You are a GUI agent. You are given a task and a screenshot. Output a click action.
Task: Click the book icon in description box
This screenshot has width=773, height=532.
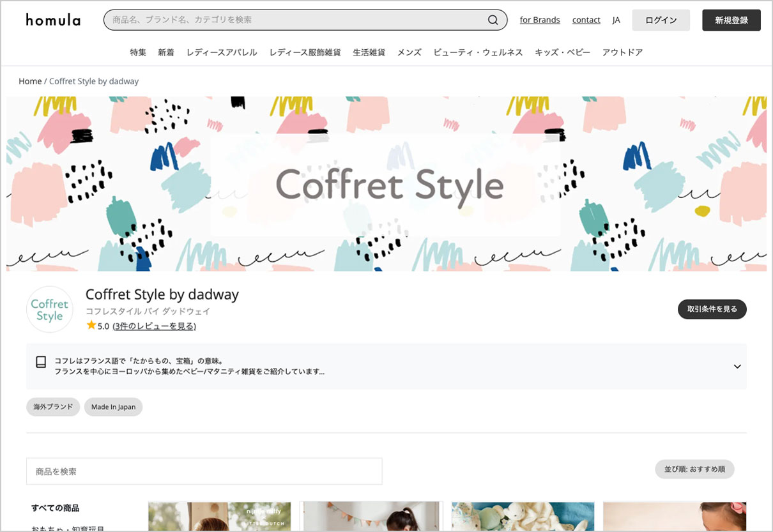pyautogui.click(x=41, y=362)
